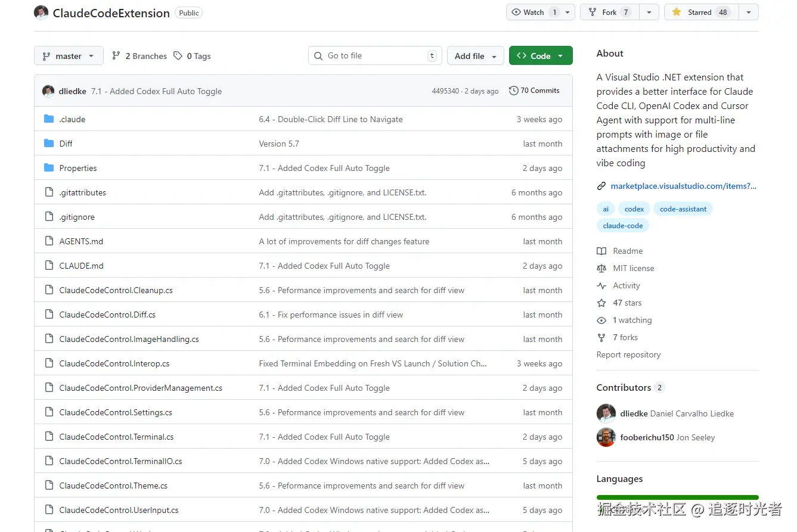The height and width of the screenshot is (532, 797).
Task: Open the Starred lists dropdown arrow
Action: coord(749,12)
